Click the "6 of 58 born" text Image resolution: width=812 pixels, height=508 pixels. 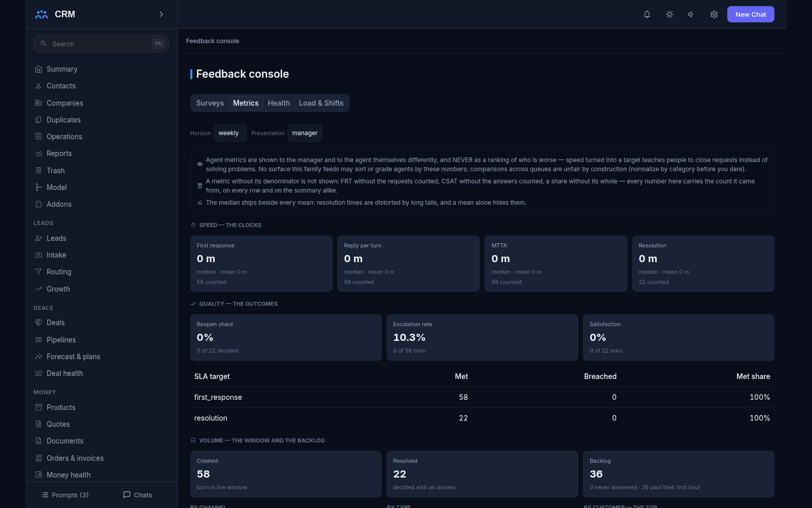click(410, 351)
